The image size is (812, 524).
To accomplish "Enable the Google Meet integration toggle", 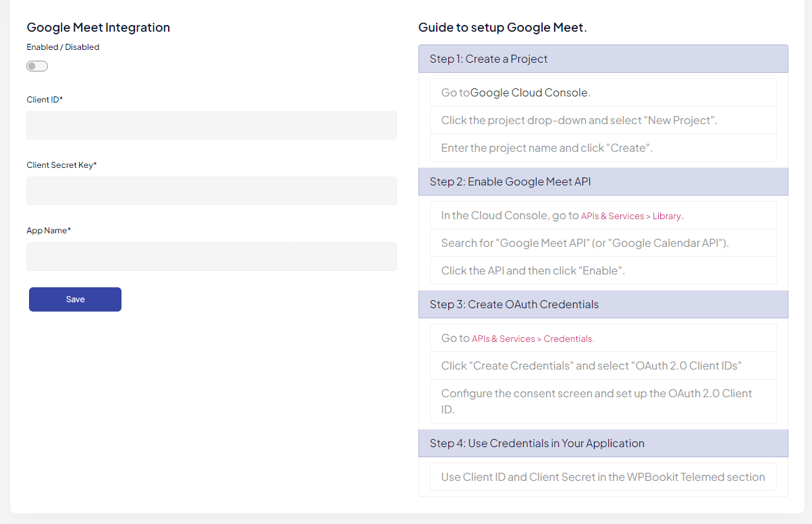I will point(36,65).
